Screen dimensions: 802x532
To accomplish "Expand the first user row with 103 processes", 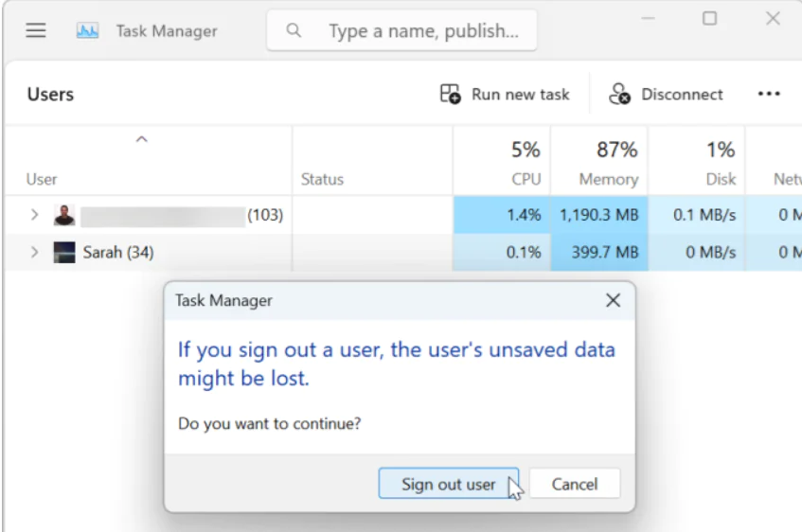I will click(x=34, y=215).
